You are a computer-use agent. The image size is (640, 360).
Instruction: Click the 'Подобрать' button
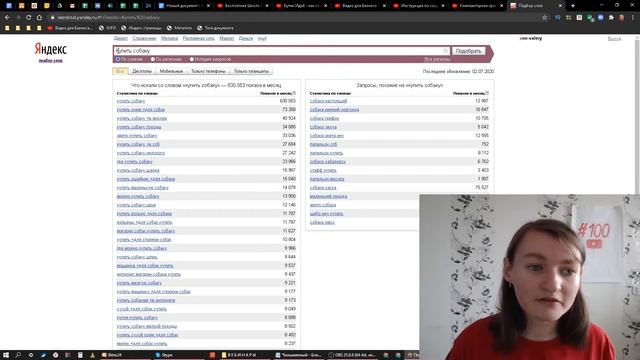468,51
